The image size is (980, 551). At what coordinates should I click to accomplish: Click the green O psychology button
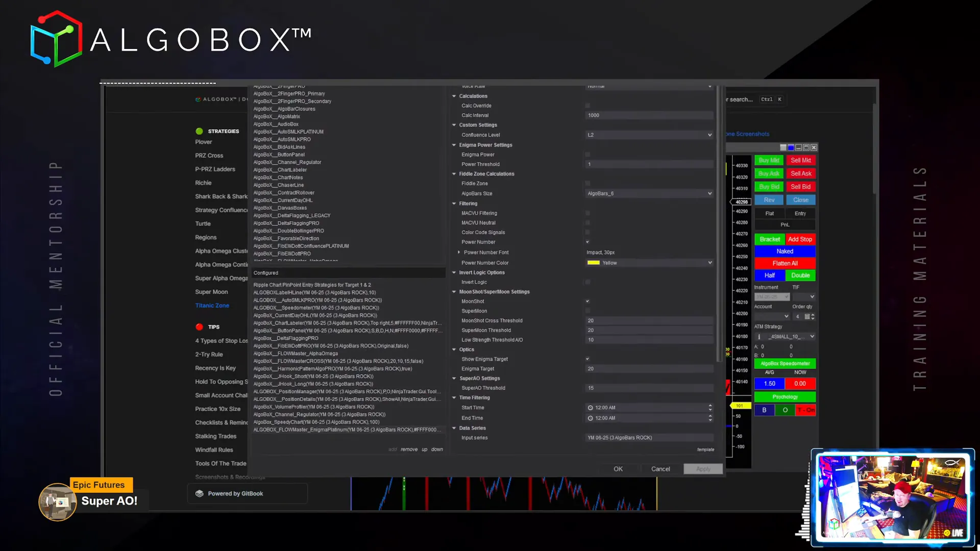tap(785, 410)
